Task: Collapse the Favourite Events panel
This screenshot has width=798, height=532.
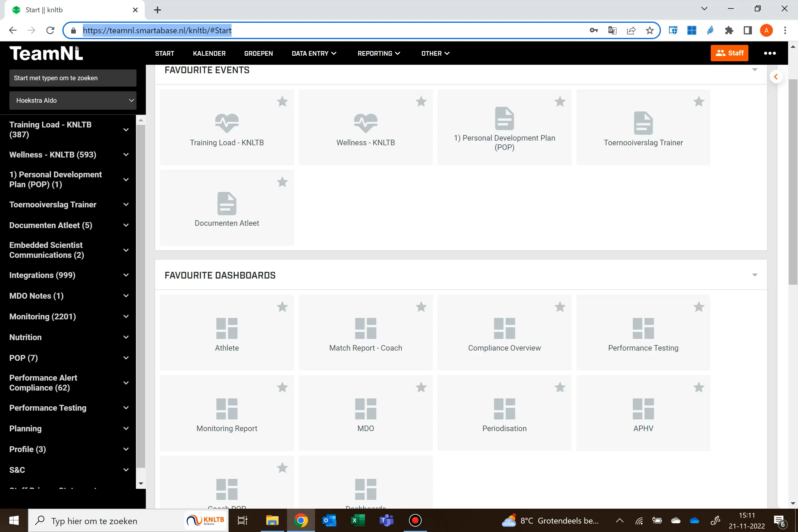Action: click(x=755, y=69)
